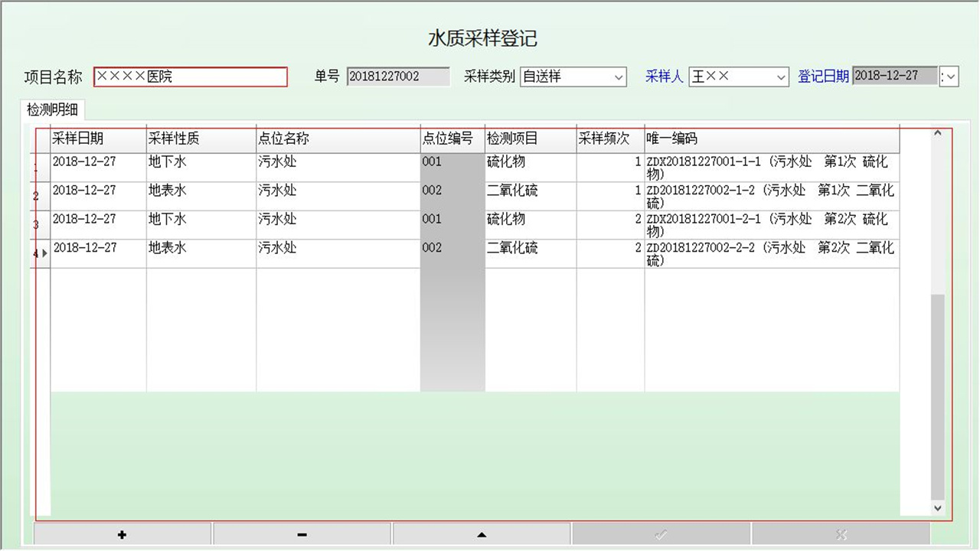This screenshot has width=980, height=551.
Task: Click the 项目名称 input field
Action: pyautogui.click(x=190, y=77)
